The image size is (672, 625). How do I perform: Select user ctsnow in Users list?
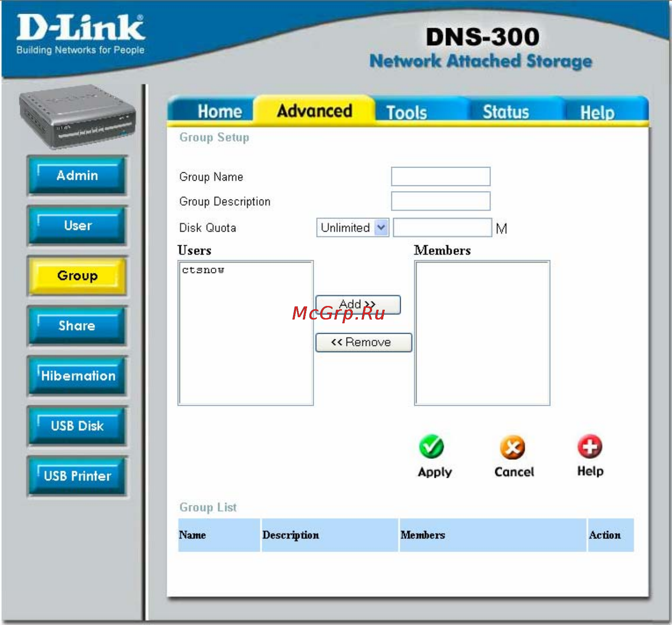203,270
